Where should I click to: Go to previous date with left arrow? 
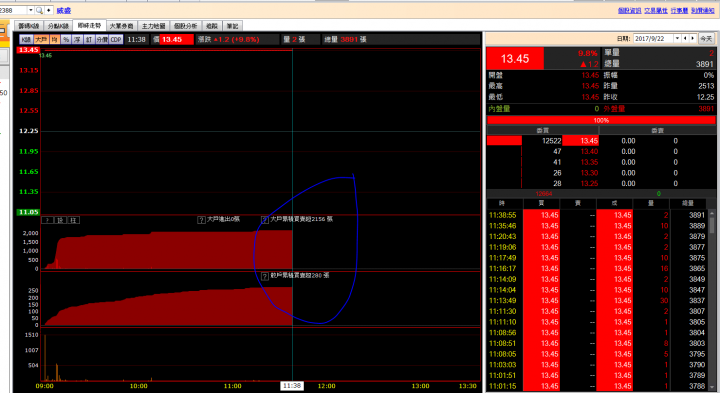click(685, 39)
